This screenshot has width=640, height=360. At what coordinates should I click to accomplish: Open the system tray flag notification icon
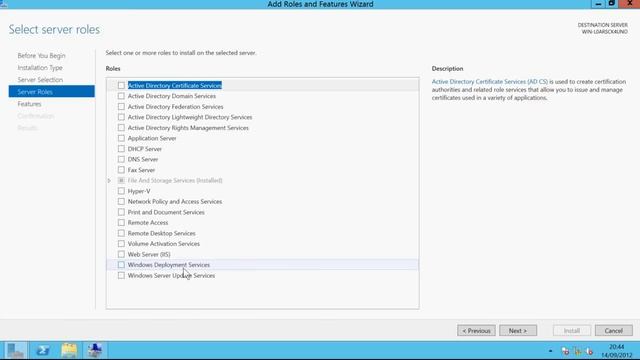[x=565, y=351]
